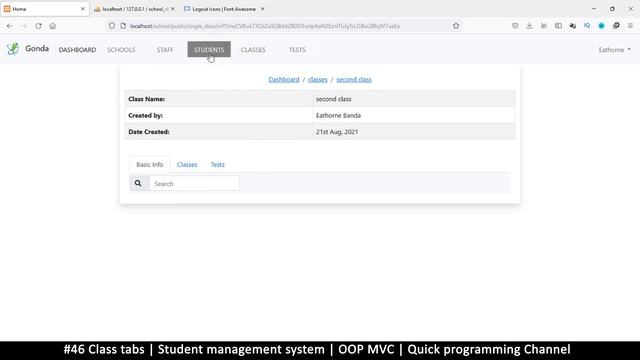640x360 pixels.
Task: Open CLASSES in the navbar
Action: tap(253, 50)
